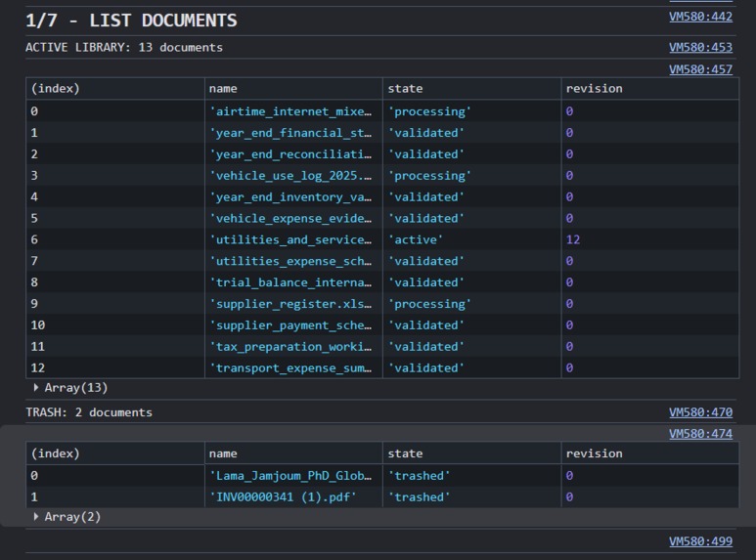This screenshot has height=560, width=756.
Task: Click revision value 12
Action: point(573,239)
